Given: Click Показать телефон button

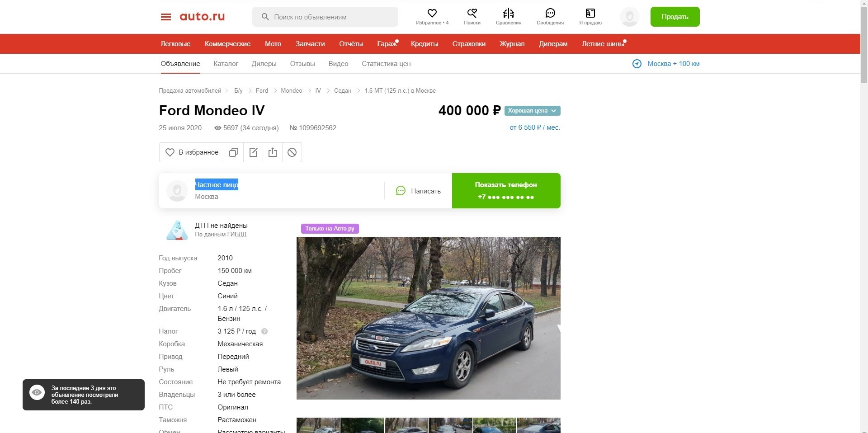Looking at the screenshot, I should [x=506, y=191].
